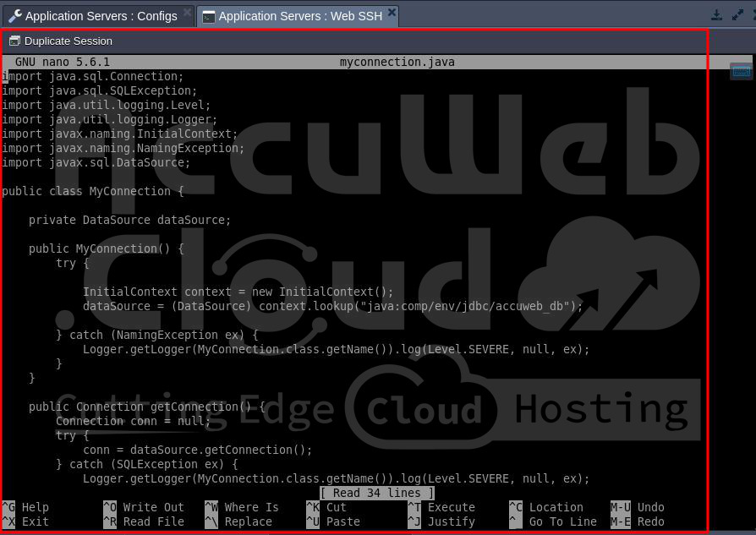
Task: Click the public MyConnection() constructor line
Action: 106,248
